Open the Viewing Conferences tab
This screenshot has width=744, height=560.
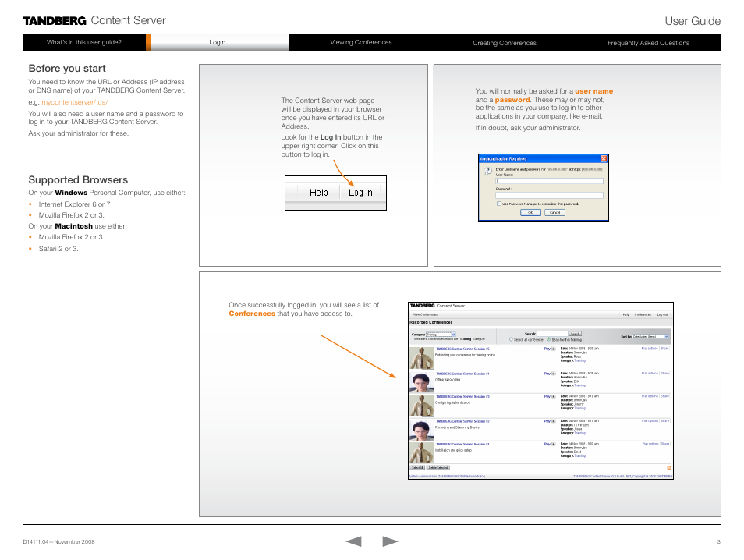tap(361, 42)
